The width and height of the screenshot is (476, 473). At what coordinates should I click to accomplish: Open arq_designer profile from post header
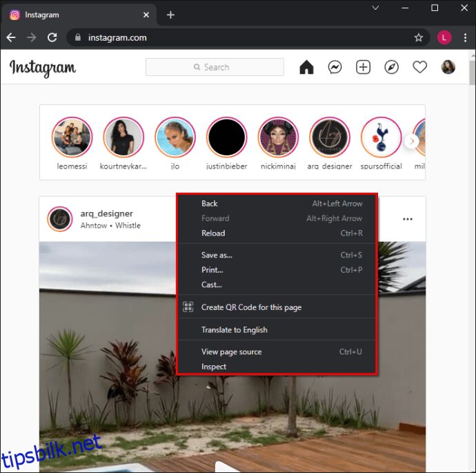[x=106, y=213]
